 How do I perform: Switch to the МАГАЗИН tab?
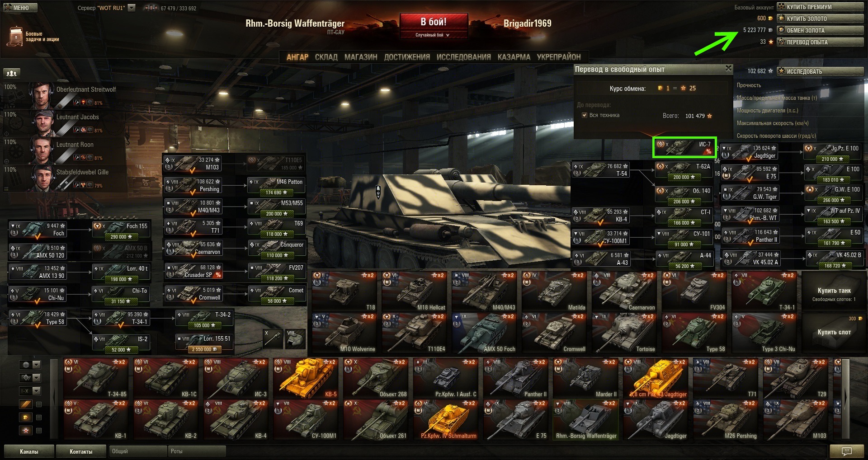click(x=361, y=57)
